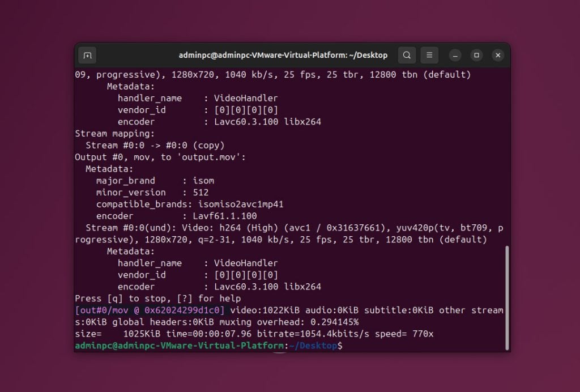Click the 'Press [q] to stop' line
The width and height of the screenshot is (580, 392).
pos(157,299)
